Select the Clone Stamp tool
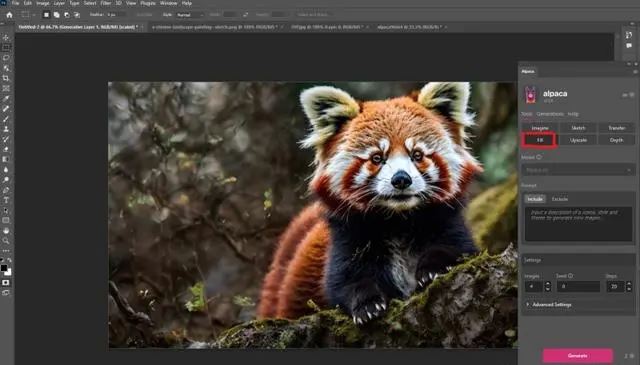This screenshot has width=640, height=365. tap(6, 129)
